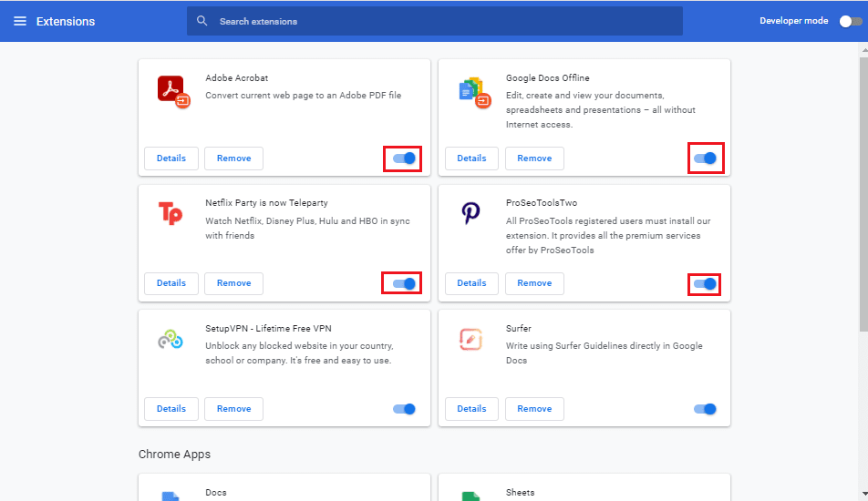Click 'Google Docs Offline' title text
Screen dimensions: 868x501
click(x=547, y=78)
